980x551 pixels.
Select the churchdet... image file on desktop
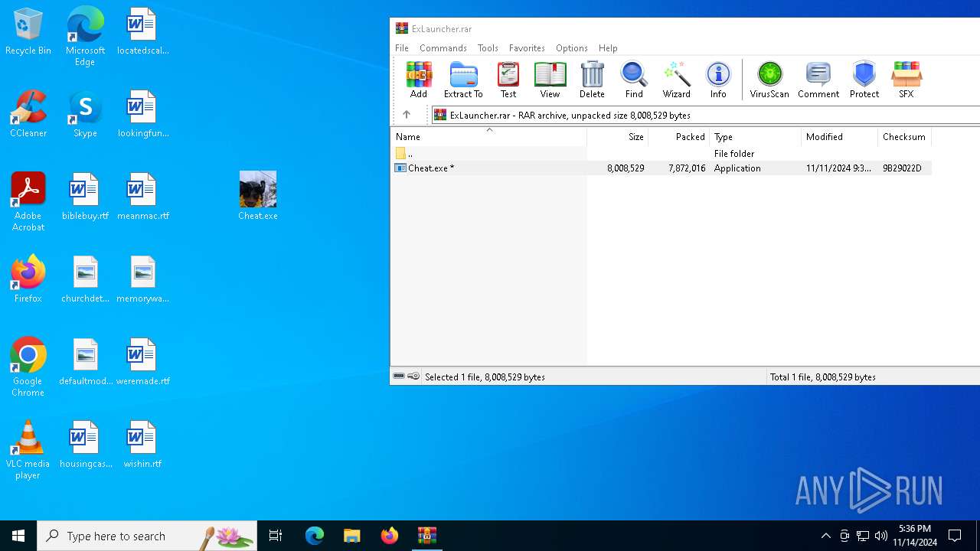(x=85, y=279)
